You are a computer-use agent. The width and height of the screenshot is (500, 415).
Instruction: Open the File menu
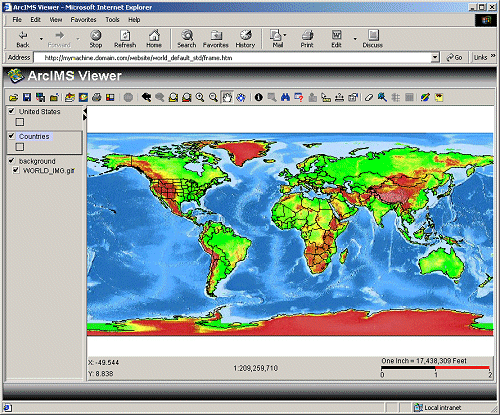(17, 20)
